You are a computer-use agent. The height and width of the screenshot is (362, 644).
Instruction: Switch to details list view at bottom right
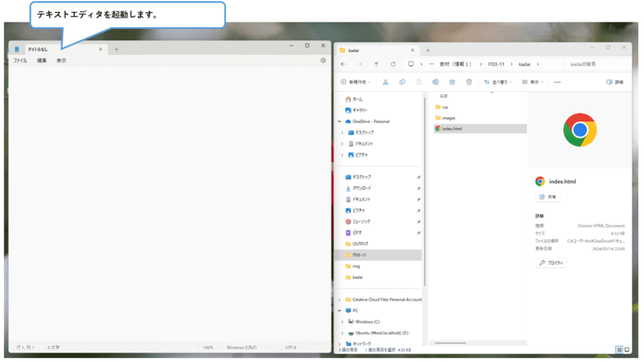(x=619, y=350)
